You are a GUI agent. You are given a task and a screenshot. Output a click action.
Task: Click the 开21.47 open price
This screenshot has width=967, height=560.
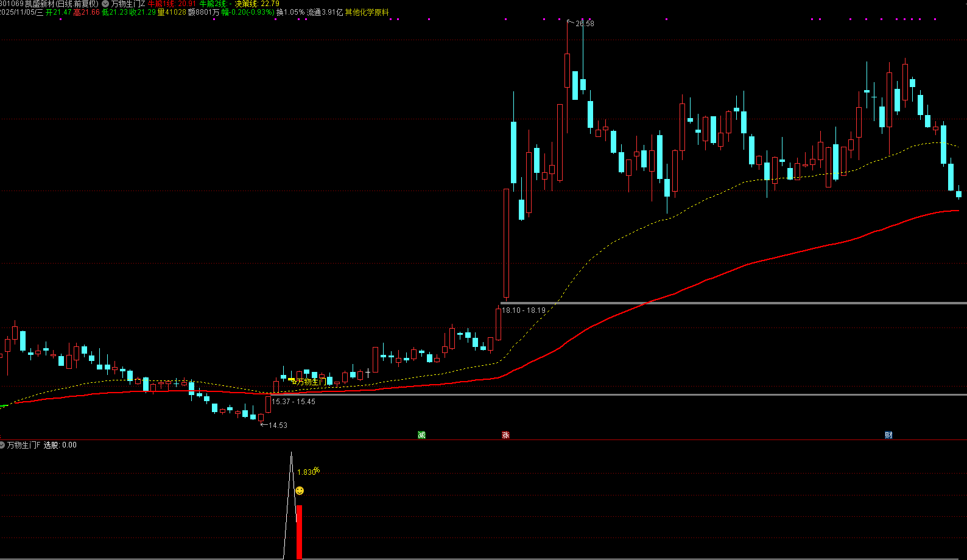tap(58, 12)
